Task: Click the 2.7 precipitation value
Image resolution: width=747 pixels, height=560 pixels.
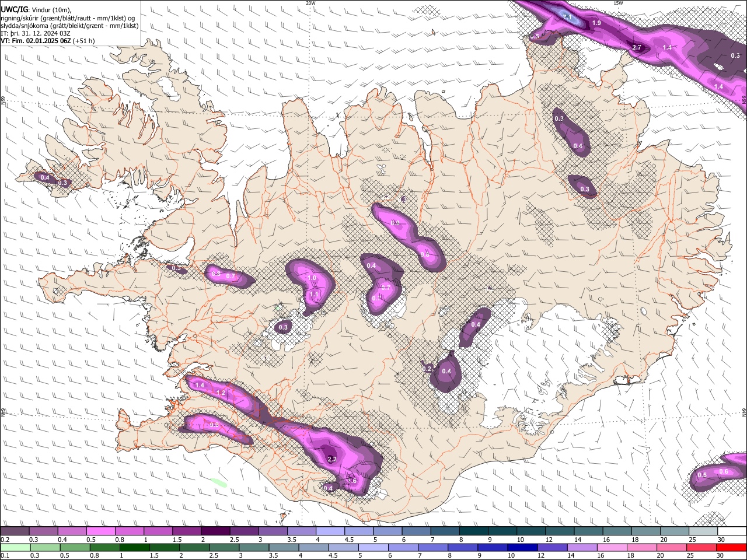Action: (x=637, y=47)
